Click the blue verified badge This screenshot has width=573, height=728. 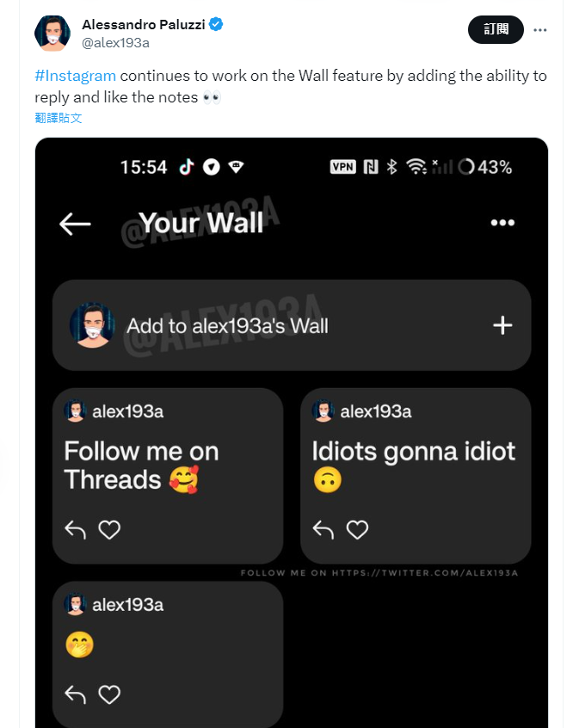[216, 24]
